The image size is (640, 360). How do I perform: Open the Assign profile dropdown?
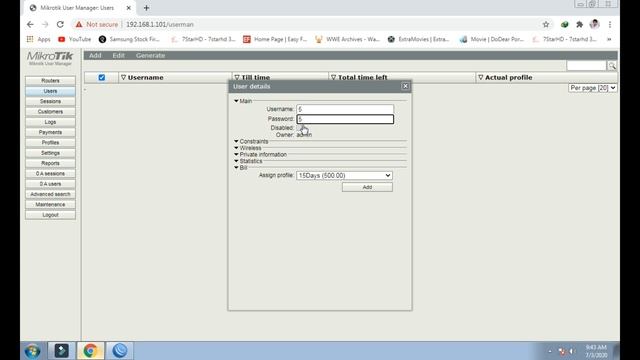pyautogui.click(x=344, y=176)
